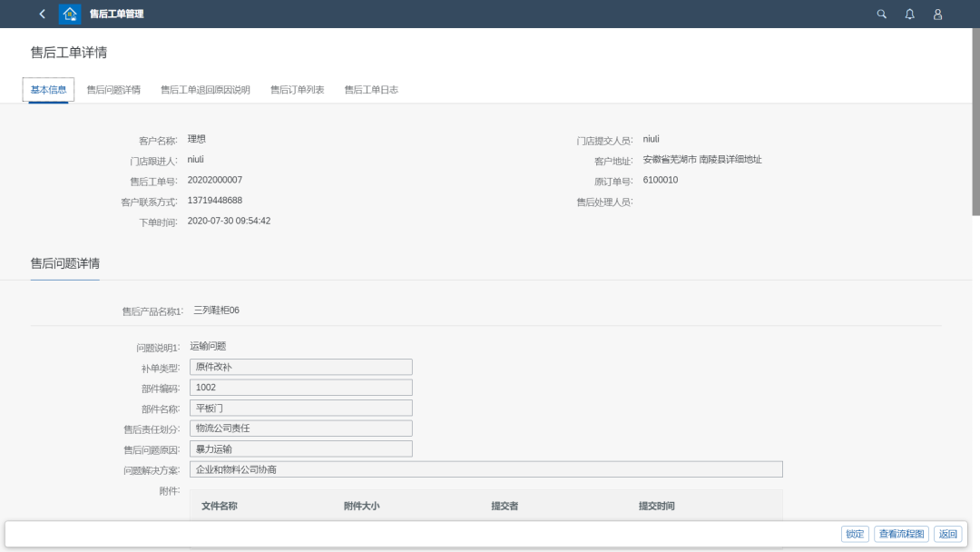Viewport: 980px width, 552px height.
Task: Open 售后订单列表 tab
Action: 297,90
